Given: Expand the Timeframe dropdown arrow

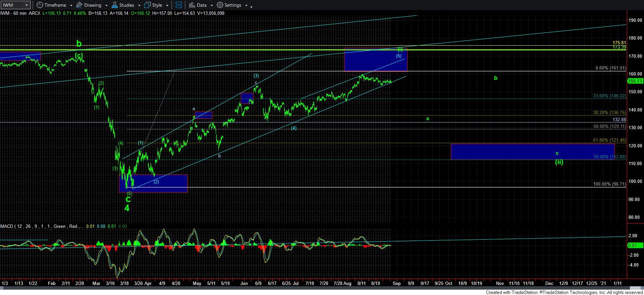Looking at the screenshot, I should point(71,5).
